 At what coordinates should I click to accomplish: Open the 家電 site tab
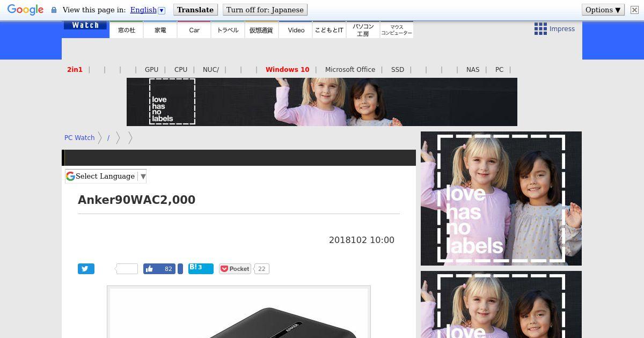[x=160, y=30]
